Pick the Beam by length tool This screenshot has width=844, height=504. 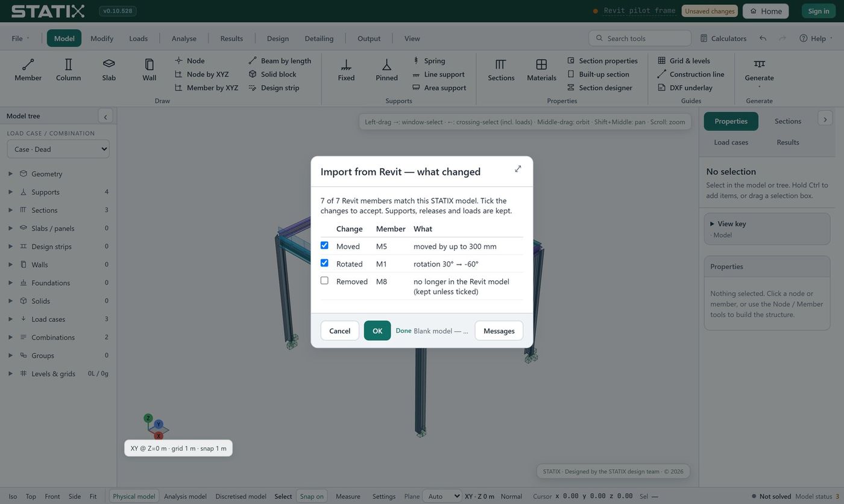(280, 60)
